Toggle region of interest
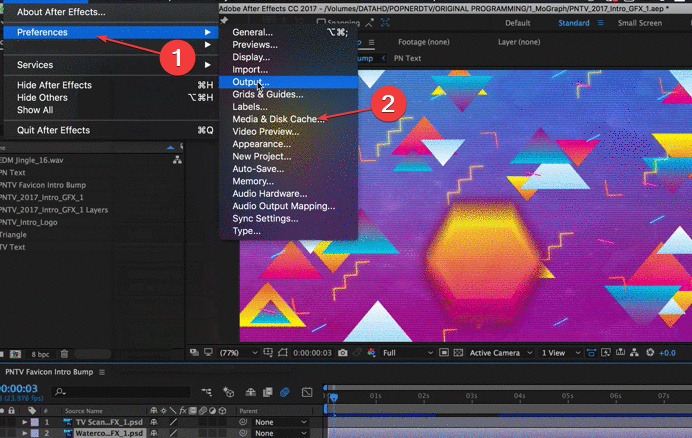692x438 pixels. pyautogui.click(x=444, y=352)
